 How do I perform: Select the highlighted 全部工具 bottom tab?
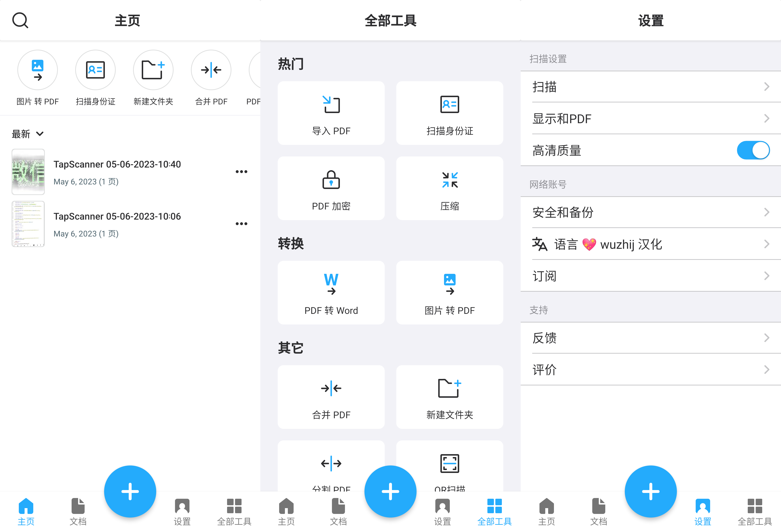click(x=494, y=511)
